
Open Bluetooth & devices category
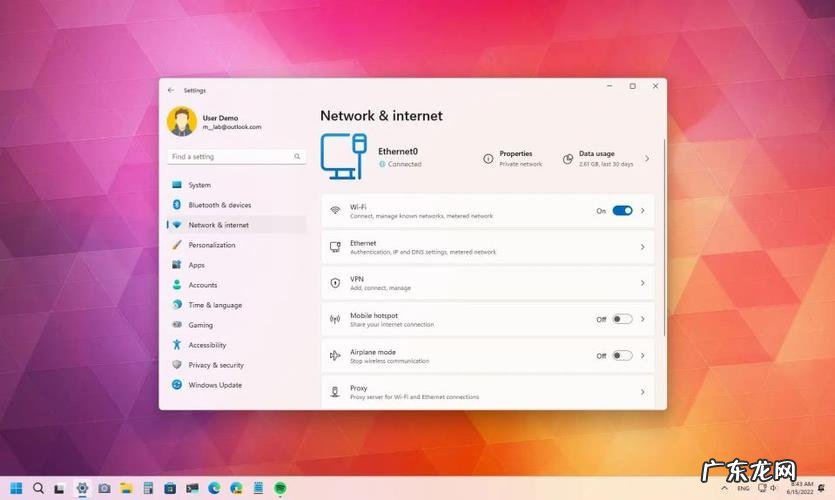pos(236,205)
